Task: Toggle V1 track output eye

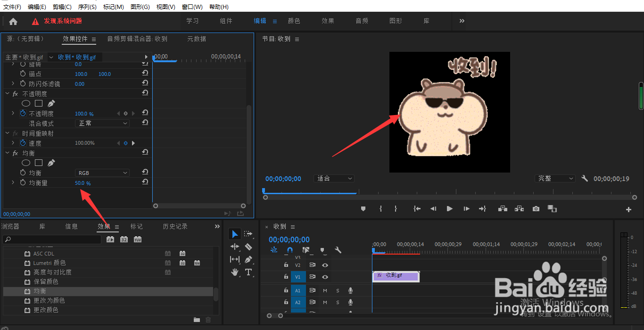Action: tap(325, 277)
